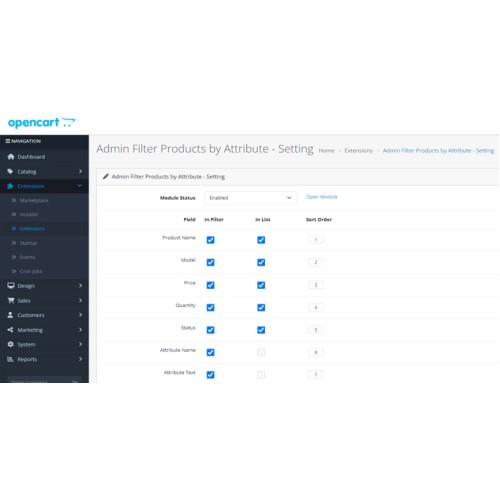Expand the Catalog menu chevron
500x500 pixels.
(x=80, y=171)
